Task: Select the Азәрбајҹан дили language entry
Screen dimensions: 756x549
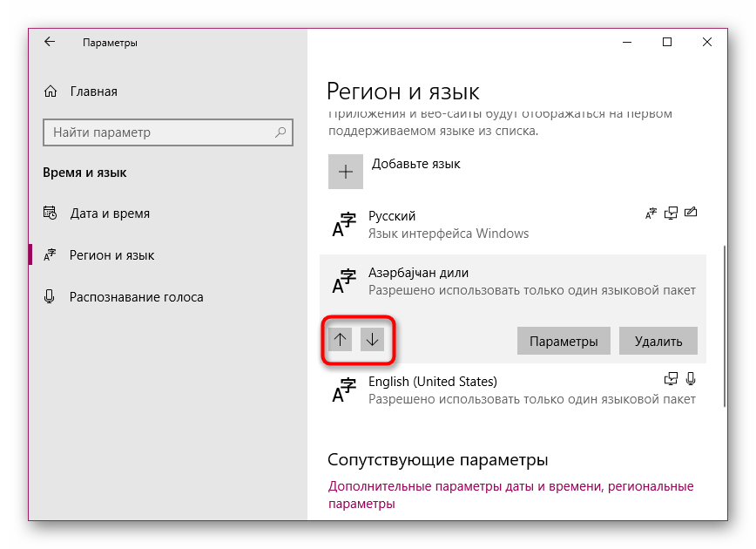Action: (513, 281)
